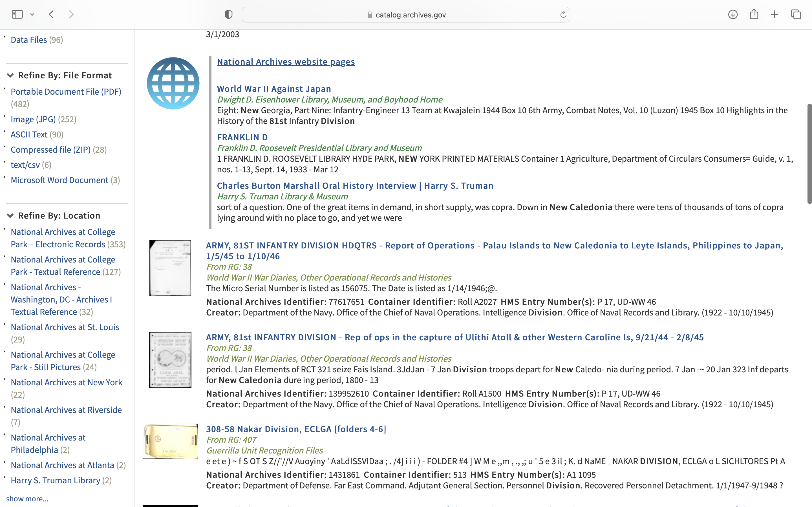Show tab overview icon
812x507 pixels.
coord(796,14)
